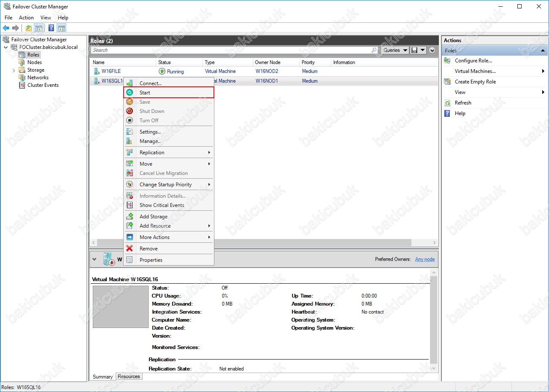Click the Show/Hide Console Tree toolbar icon
This screenshot has width=549, height=392.
pyautogui.click(x=38, y=28)
